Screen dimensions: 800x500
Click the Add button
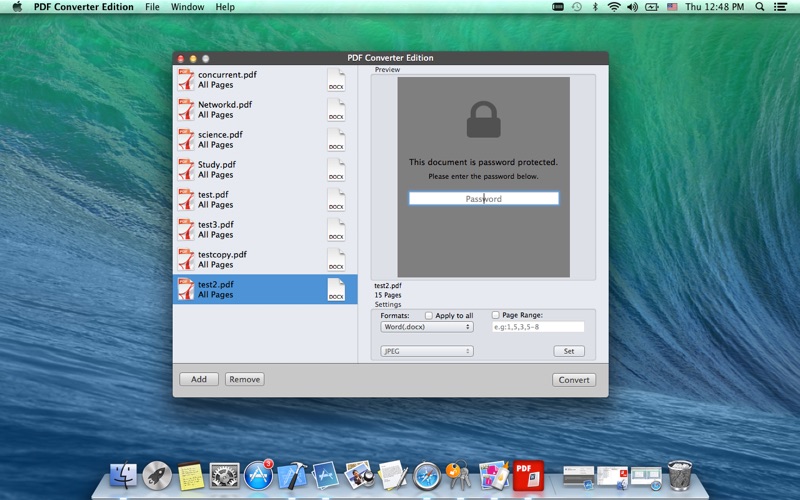(199, 379)
